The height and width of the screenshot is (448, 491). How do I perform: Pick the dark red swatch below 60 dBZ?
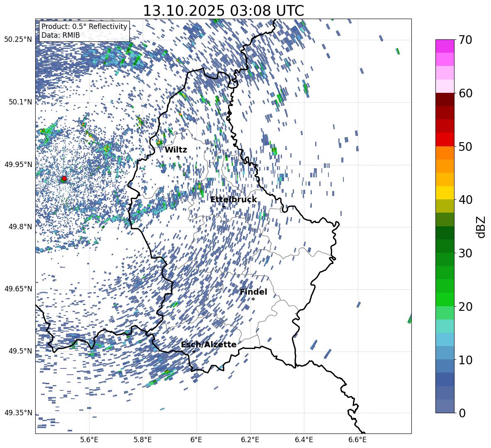[x=445, y=99]
